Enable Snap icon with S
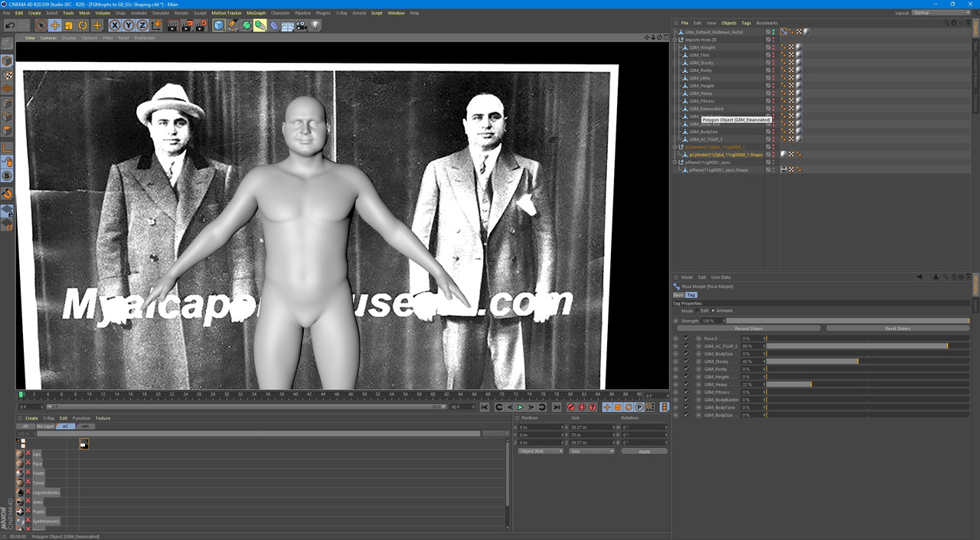This screenshot has width=980, height=540. [7, 176]
